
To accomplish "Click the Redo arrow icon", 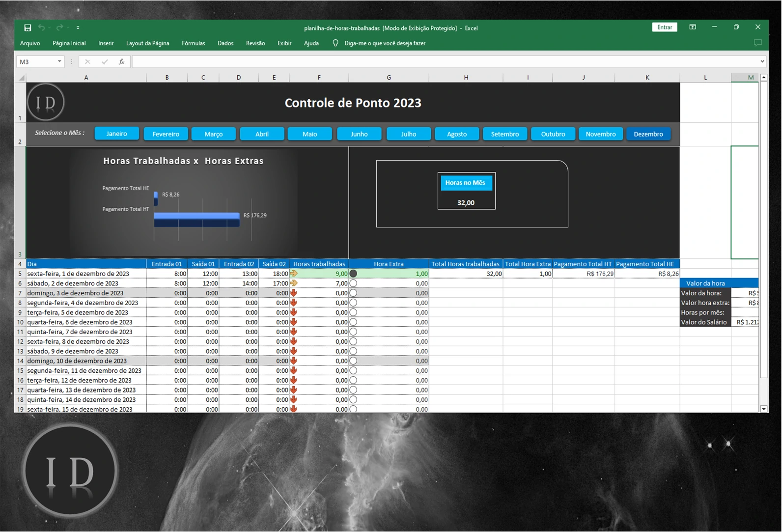I will point(59,28).
